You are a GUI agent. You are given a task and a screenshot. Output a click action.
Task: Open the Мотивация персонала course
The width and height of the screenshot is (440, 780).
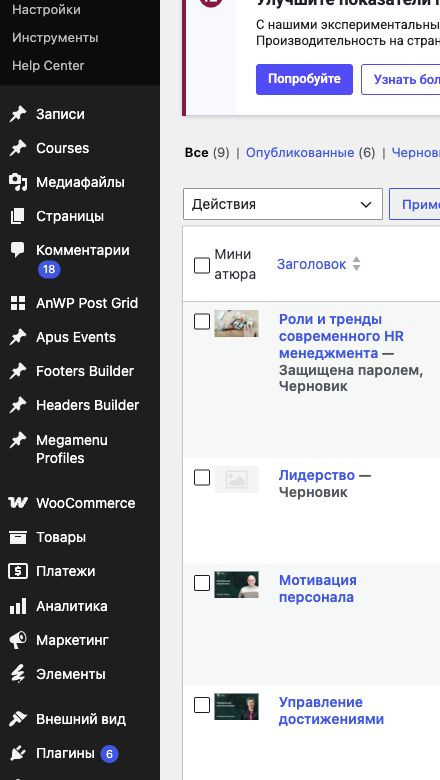point(317,588)
